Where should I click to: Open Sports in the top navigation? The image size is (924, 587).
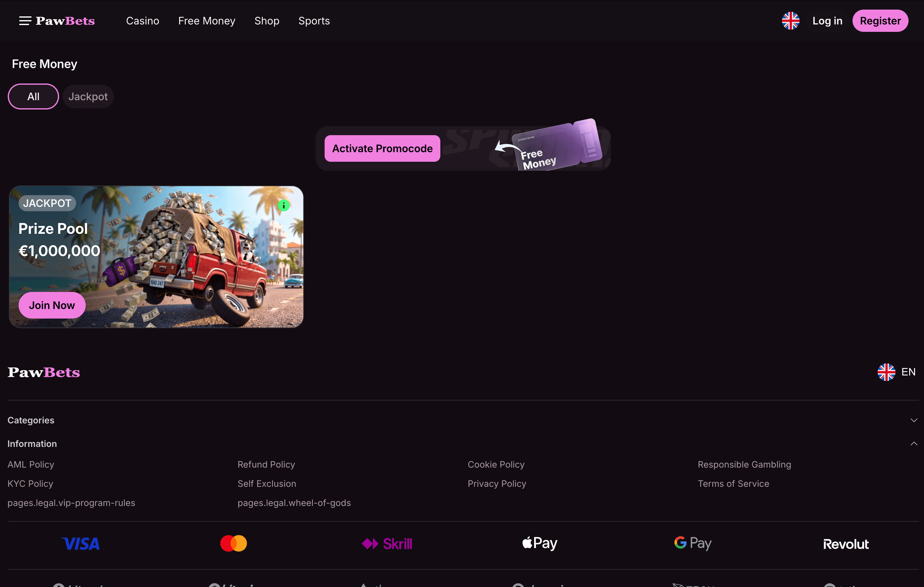314,21
